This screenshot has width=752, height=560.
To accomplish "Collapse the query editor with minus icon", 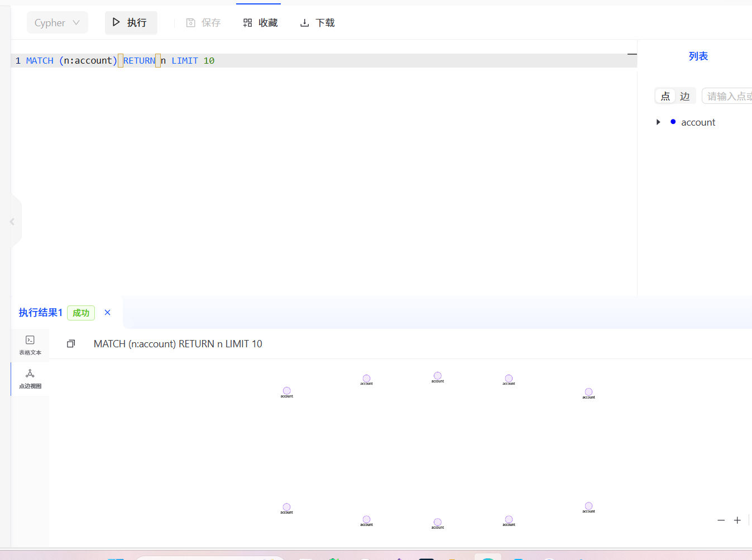I will click(631, 54).
